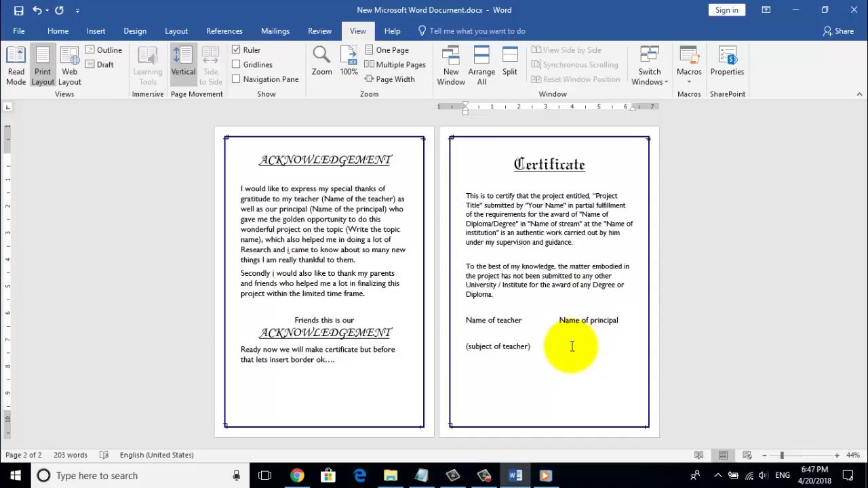Click the Windows search box

[x=139, y=475]
